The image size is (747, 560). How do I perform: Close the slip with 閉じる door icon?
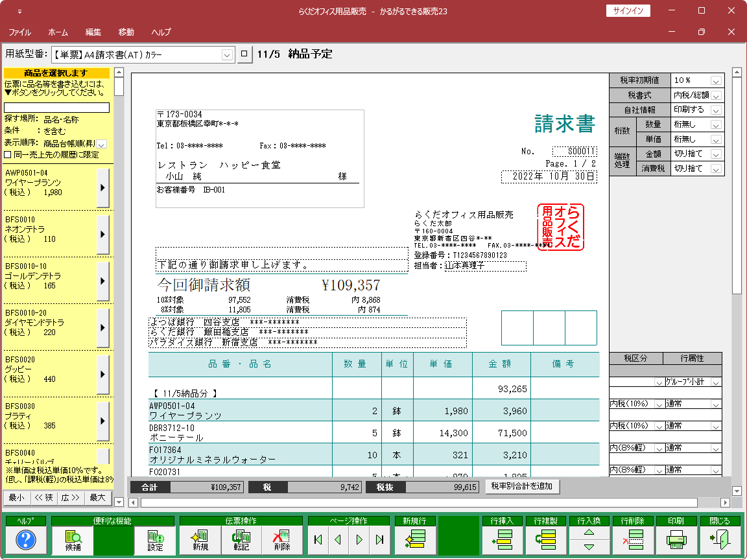click(720, 540)
